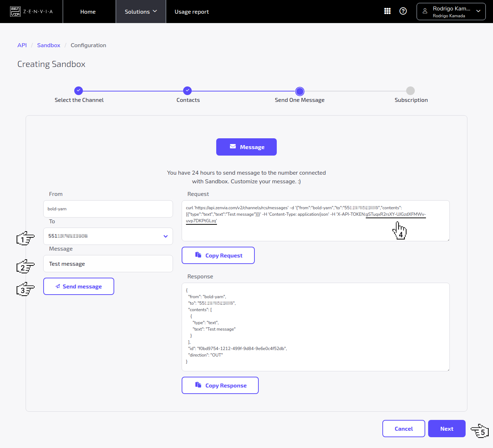Expand the account chevron for Rodrigo Kamada
493x448 pixels.
click(x=478, y=11)
